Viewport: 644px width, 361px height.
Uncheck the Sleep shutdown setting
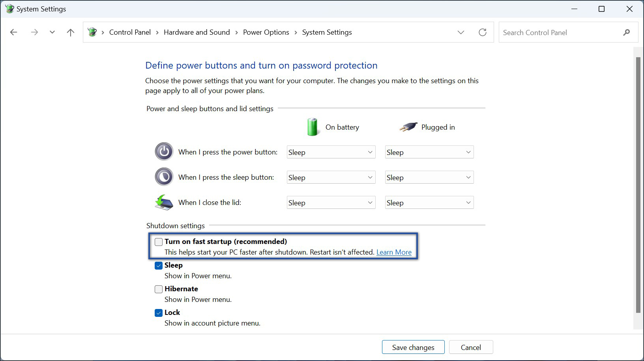click(159, 265)
